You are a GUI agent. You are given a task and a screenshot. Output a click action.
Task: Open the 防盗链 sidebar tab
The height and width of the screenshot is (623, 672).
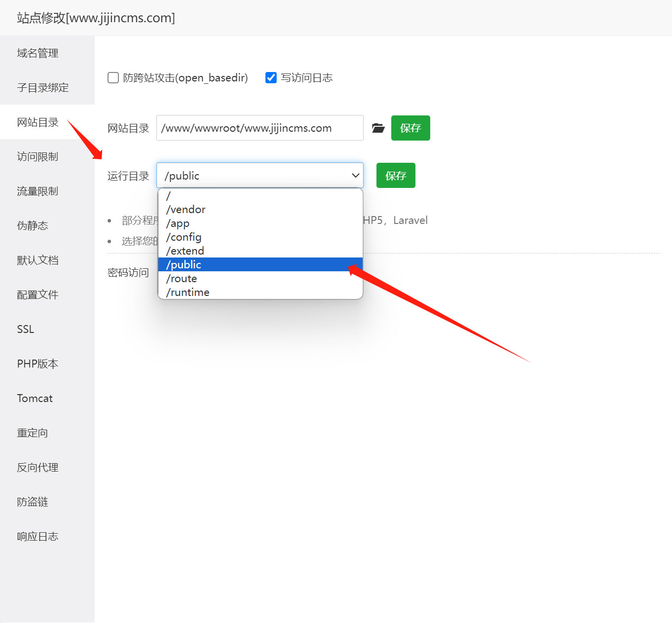pyautogui.click(x=47, y=502)
